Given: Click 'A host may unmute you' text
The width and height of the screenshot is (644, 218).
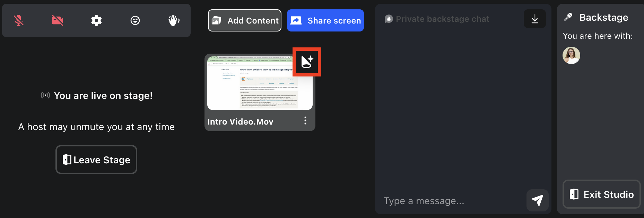Looking at the screenshot, I should point(96,127).
